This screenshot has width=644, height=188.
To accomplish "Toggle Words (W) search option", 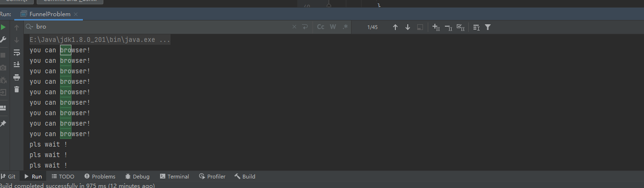I will [x=333, y=27].
